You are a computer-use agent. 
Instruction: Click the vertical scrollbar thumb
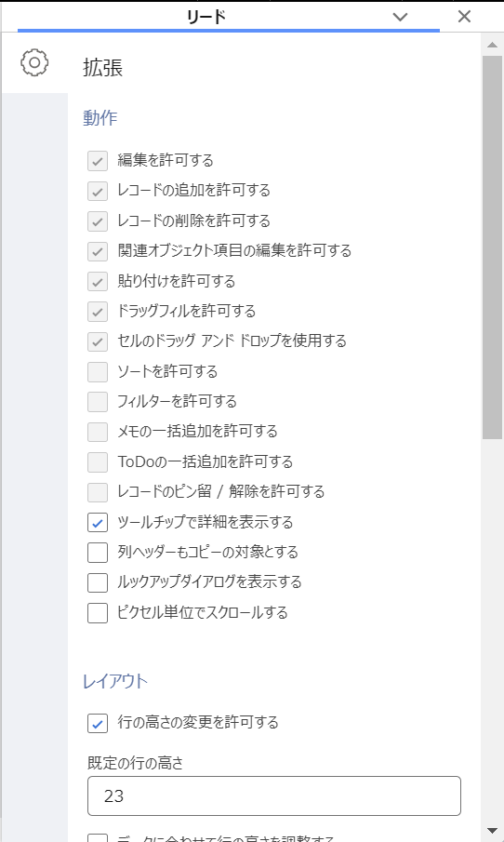click(492, 247)
